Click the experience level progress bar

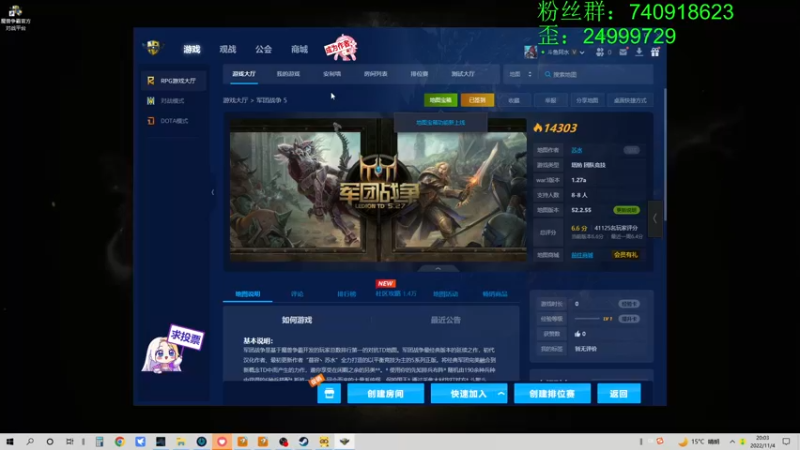click(x=587, y=319)
